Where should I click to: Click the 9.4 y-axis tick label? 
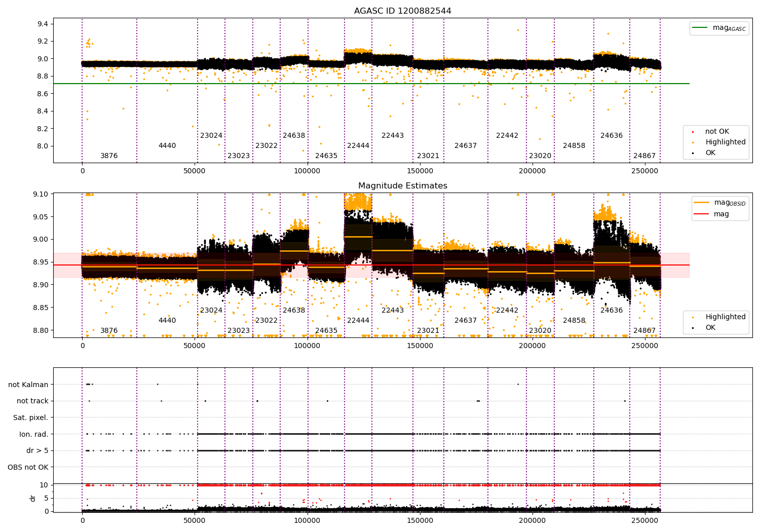[44, 24]
